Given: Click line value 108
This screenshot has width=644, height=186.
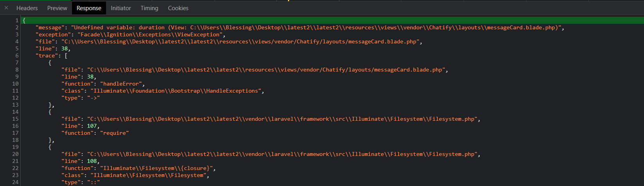Looking at the screenshot, I should tap(92, 161).
